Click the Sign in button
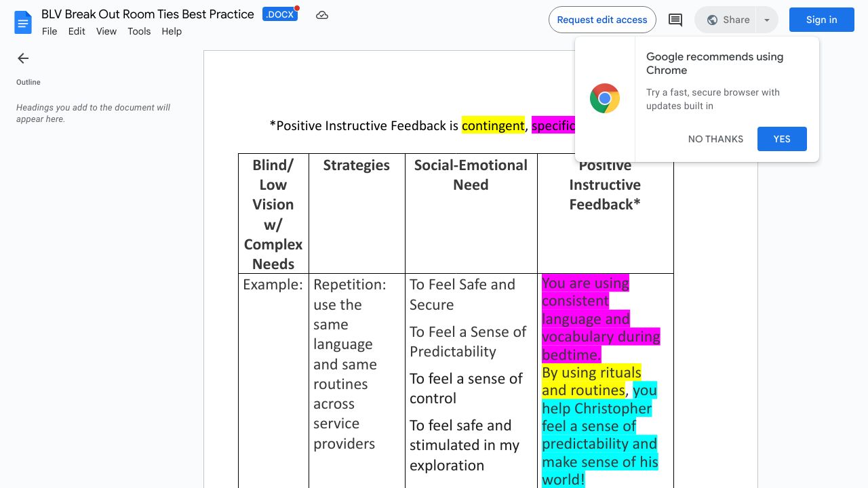Image resolution: width=868 pixels, height=488 pixels. coord(821,20)
